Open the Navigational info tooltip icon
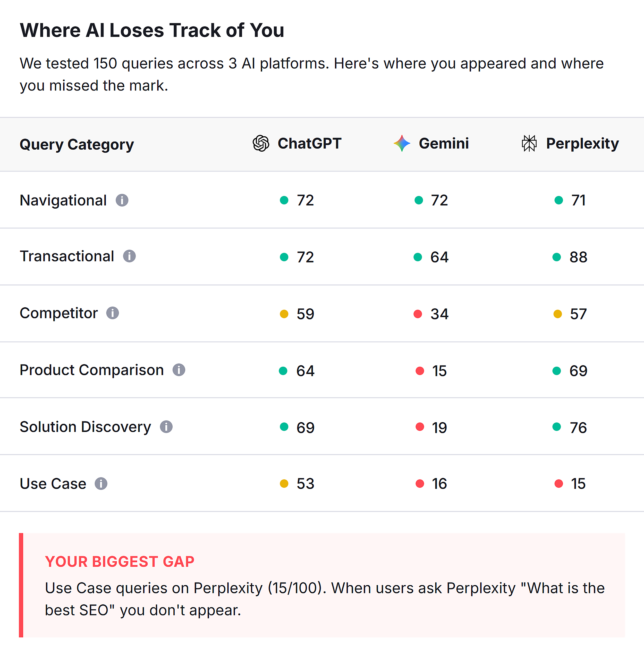644x656 pixels. (122, 200)
